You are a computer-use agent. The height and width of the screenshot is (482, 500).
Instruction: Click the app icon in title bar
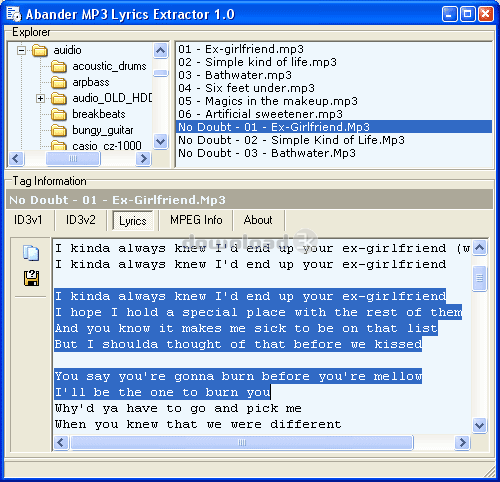point(14,14)
